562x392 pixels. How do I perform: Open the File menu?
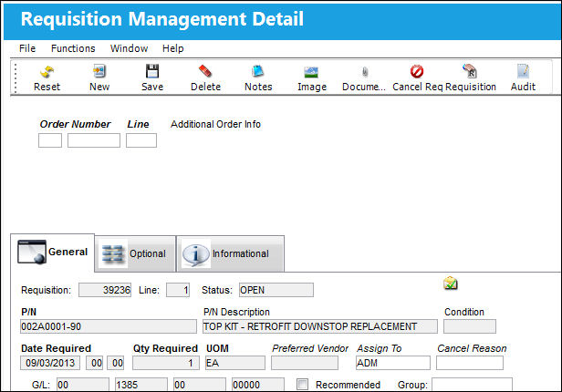coord(27,48)
